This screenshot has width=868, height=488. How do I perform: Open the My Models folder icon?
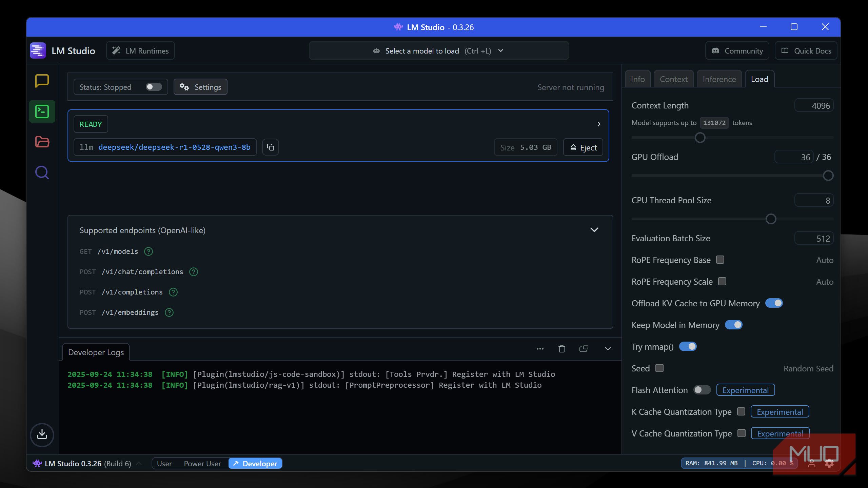[42, 142]
